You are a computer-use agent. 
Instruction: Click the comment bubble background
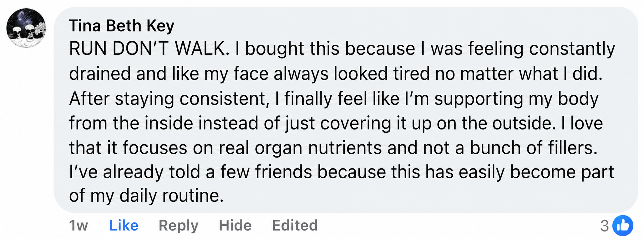[346, 110]
